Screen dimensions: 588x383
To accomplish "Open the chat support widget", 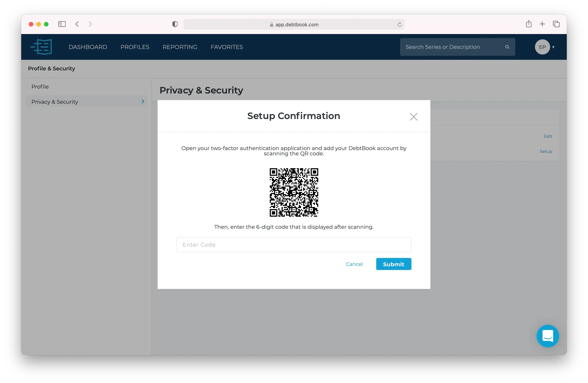I will click(x=548, y=336).
